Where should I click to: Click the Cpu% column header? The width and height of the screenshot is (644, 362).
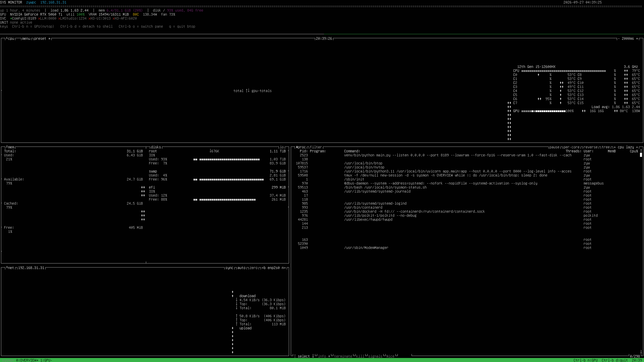634,151
